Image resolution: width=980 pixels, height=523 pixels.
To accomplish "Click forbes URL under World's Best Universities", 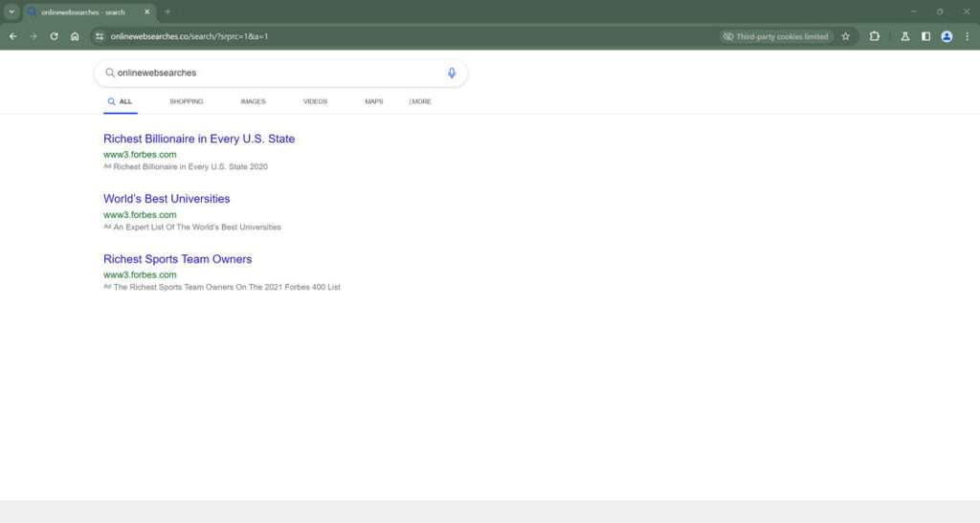I will point(140,215).
